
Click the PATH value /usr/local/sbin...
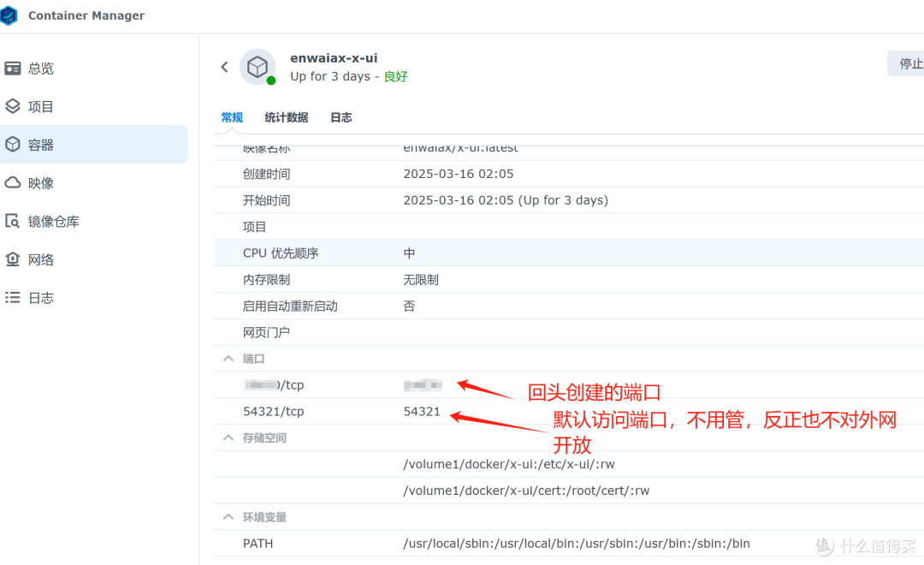[x=577, y=544]
